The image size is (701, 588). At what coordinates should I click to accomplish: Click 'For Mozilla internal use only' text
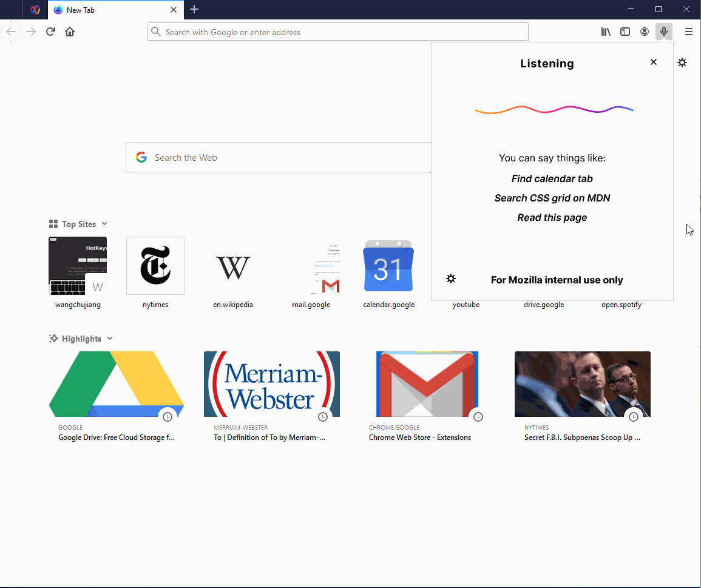click(557, 280)
